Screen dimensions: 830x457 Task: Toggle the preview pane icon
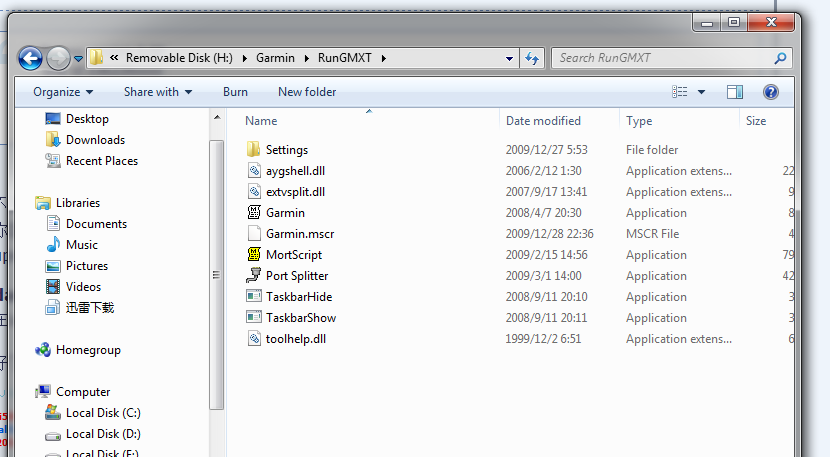[x=735, y=92]
